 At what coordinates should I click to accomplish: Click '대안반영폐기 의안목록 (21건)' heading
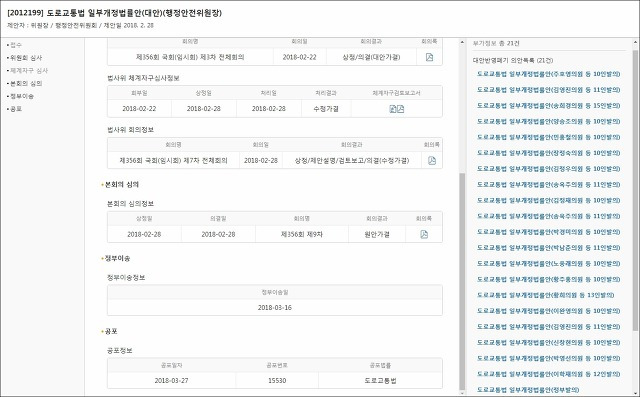[513, 60]
